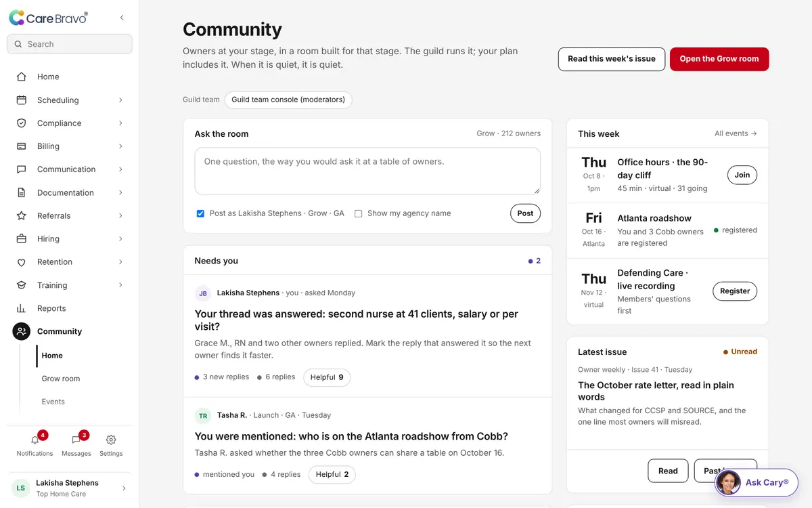Select Home under Community submenu
This screenshot has height=508, width=812.
52,356
